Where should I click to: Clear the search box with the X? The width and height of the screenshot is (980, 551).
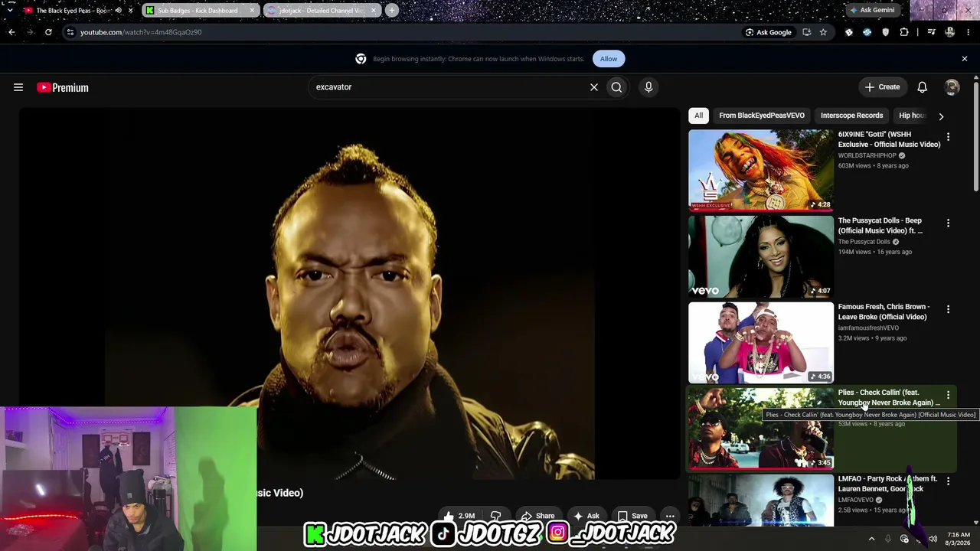point(593,87)
